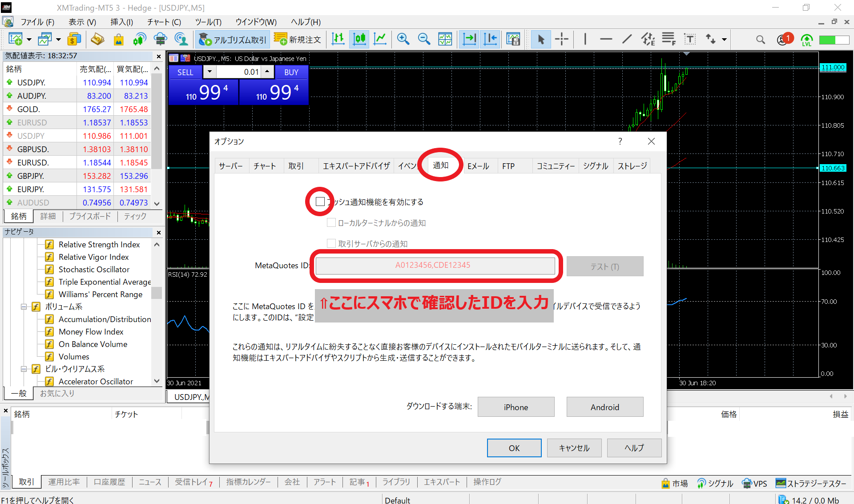Click the tile windows grid icon
The width and height of the screenshot is (854, 504).
point(445,40)
